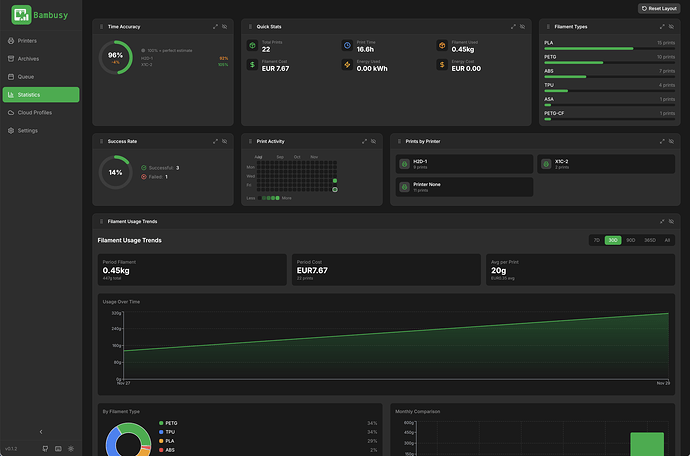Hide the Print Activity widget
This screenshot has height=456, width=690.
[x=374, y=141]
